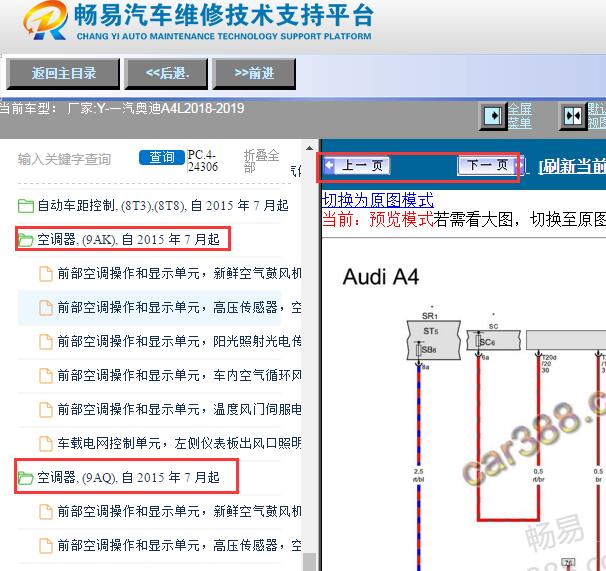
Task: Click the 切换为原图模式 link
Action: 378,200
